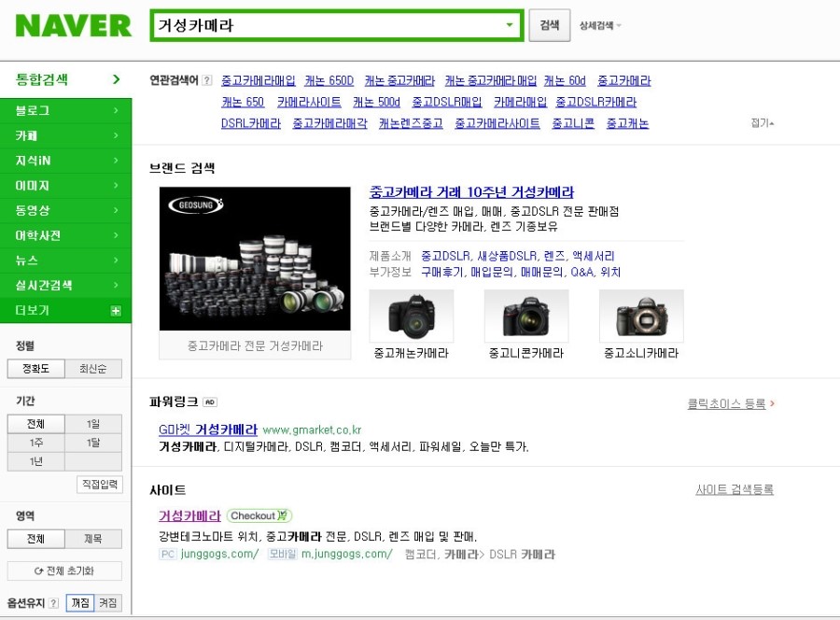This screenshot has width=840, height=620.
Task: Open related search 중고니콘
Action: click(x=573, y=123)
